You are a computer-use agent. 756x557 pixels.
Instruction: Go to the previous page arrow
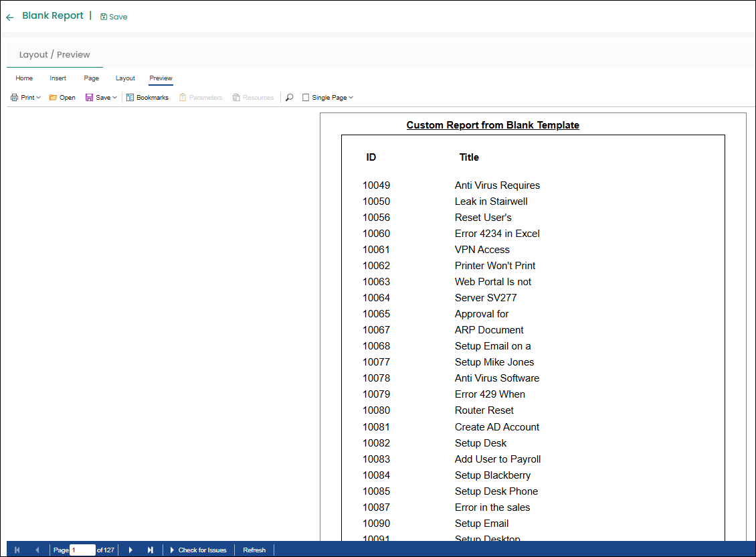click(x=37, y=550)
